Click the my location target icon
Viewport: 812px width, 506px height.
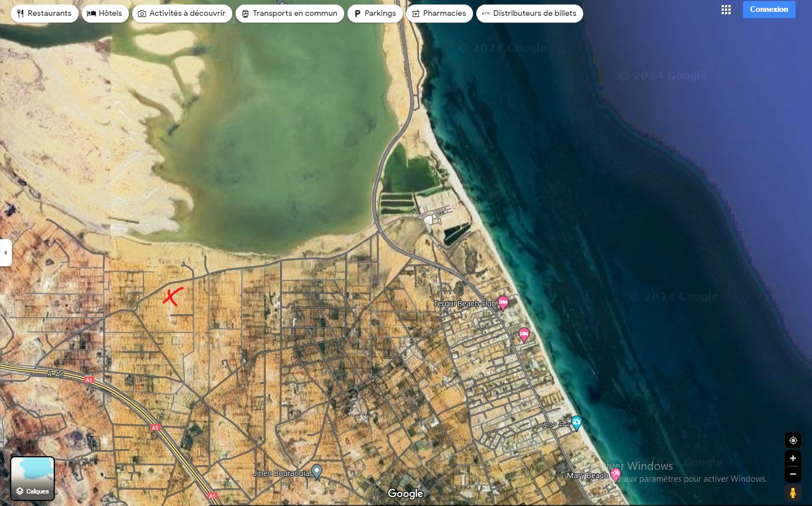[x=793, y=440]
